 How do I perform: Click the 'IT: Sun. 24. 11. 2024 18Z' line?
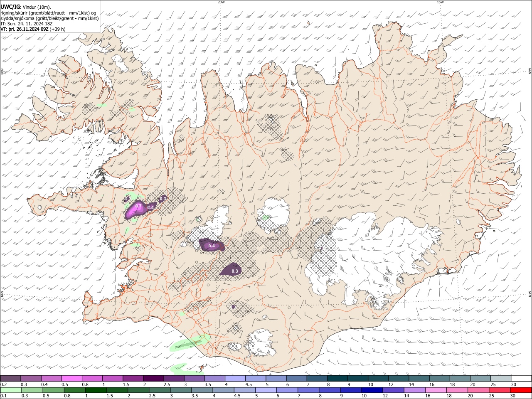coord(27,24)
